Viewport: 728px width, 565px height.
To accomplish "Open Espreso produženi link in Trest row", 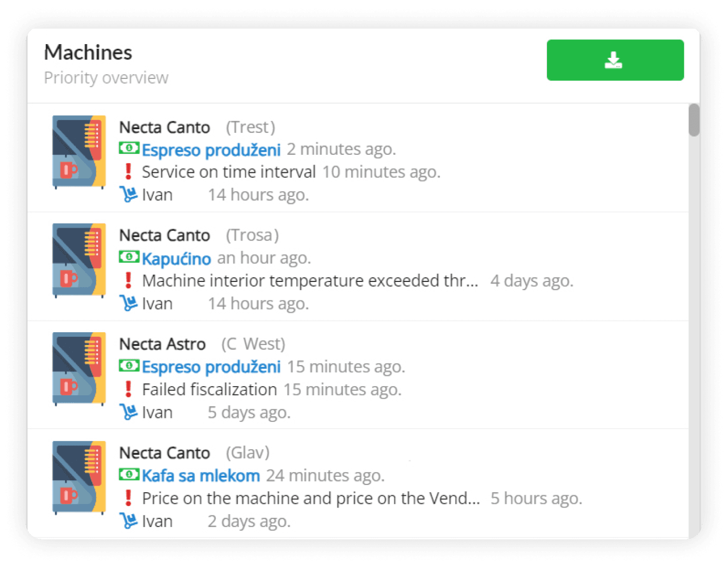I will coord(211,150).
